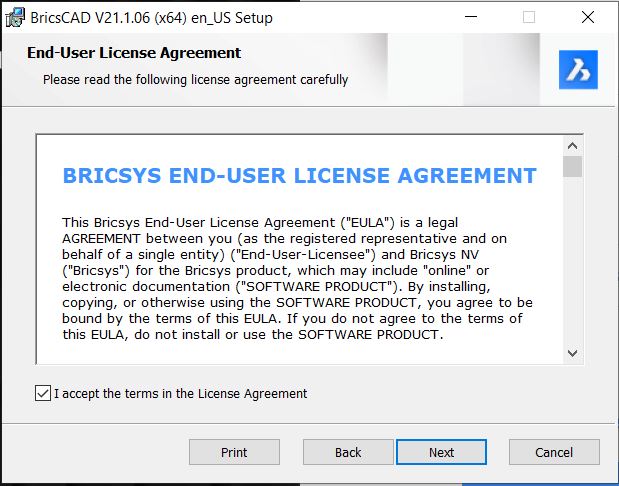Click the setup installer icon in title bar
Viewport: 619px width, 486px height.
click(x=15, y=17)
